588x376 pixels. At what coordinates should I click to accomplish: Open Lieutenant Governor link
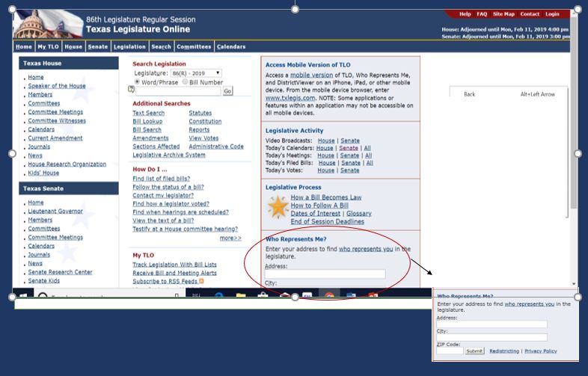pyautogui.click(x=55, y=211)
